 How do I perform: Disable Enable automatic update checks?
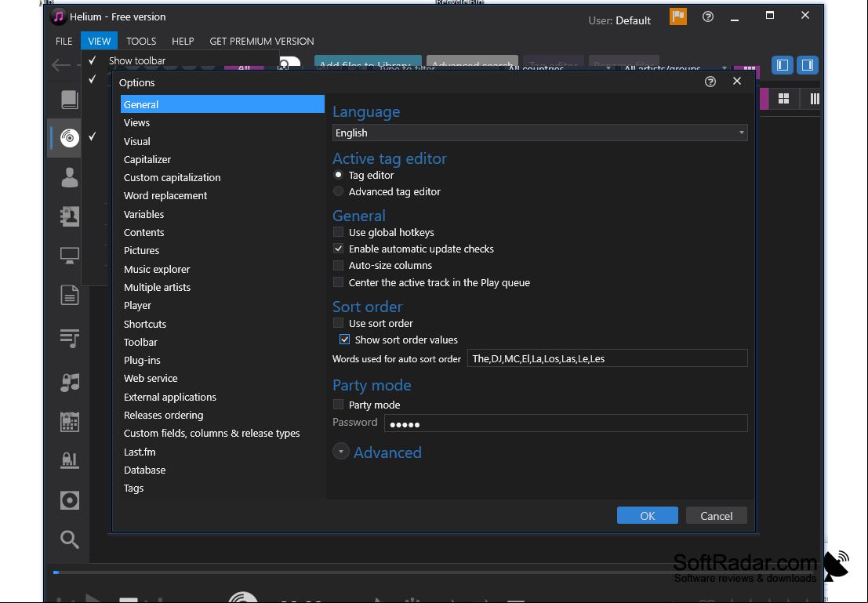point(338,249)
